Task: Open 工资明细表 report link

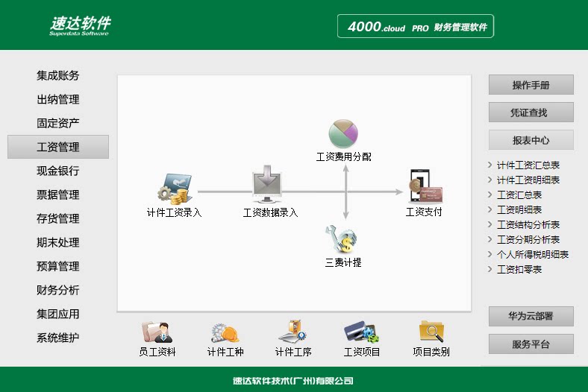Action: [519, 210]
